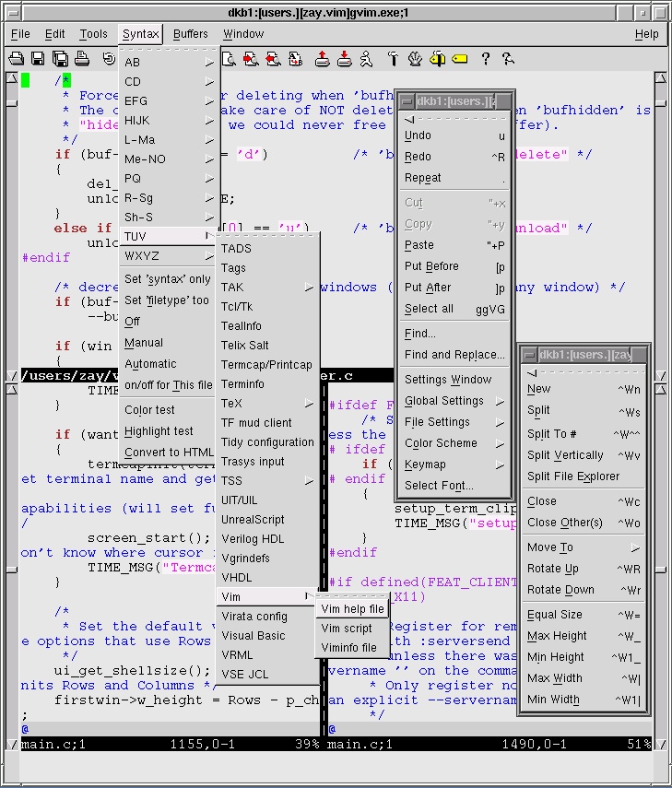Click the Replace A-to-B toolbar icon
672x788 pixels.
tap(295, 59)
